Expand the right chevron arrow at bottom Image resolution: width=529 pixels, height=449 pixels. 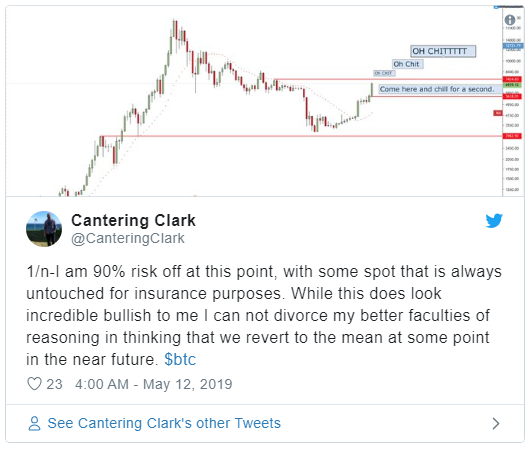click(496, 423)
